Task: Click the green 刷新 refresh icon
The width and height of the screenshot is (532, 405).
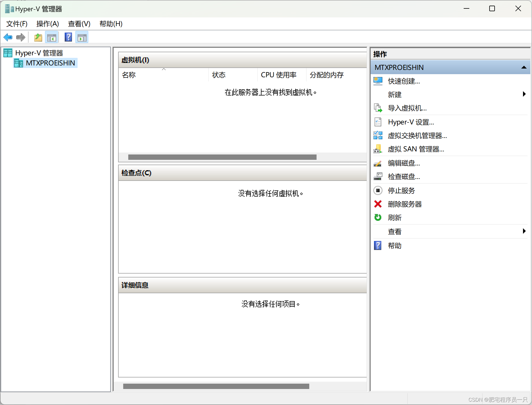Action: click(x=378, y=217)
